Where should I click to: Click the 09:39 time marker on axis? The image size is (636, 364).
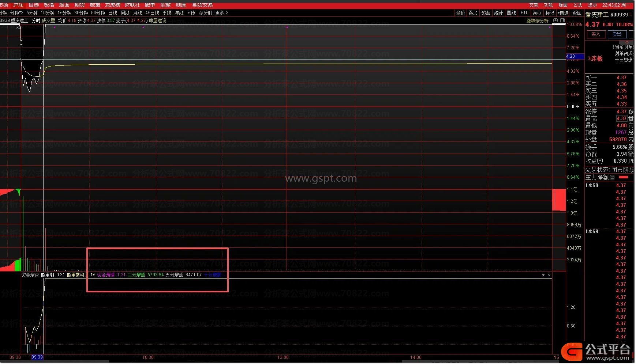37,357
